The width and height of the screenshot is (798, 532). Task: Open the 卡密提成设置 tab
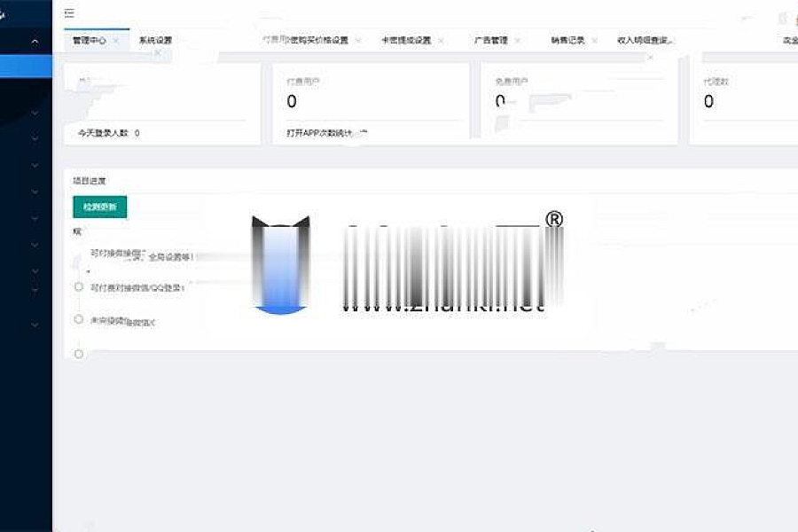point(407,40)
